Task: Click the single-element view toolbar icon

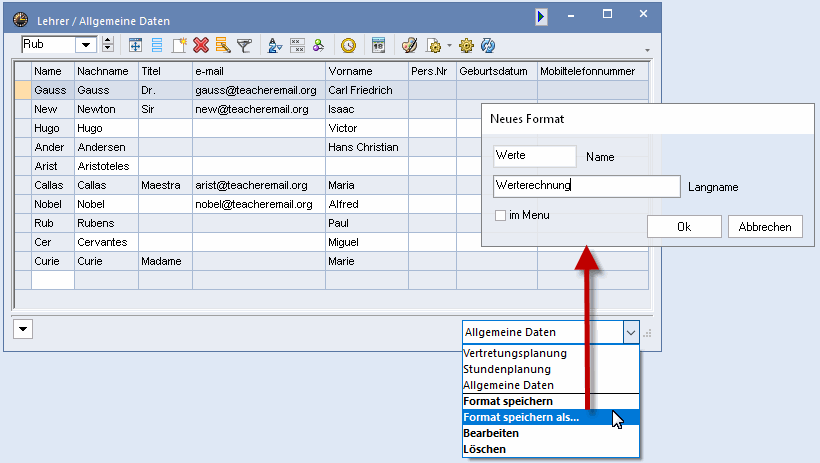Action: click(135, 46)
